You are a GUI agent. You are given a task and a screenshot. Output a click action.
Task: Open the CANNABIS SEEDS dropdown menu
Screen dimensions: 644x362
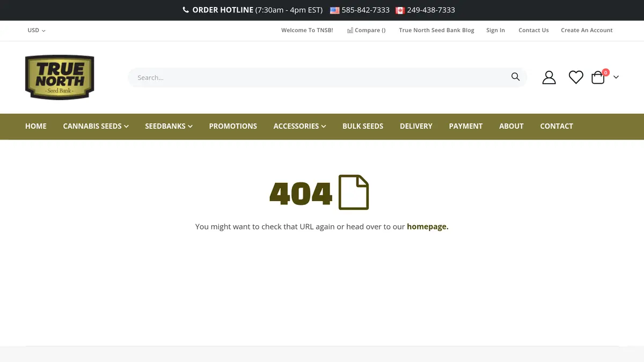(x=96, y=126)
